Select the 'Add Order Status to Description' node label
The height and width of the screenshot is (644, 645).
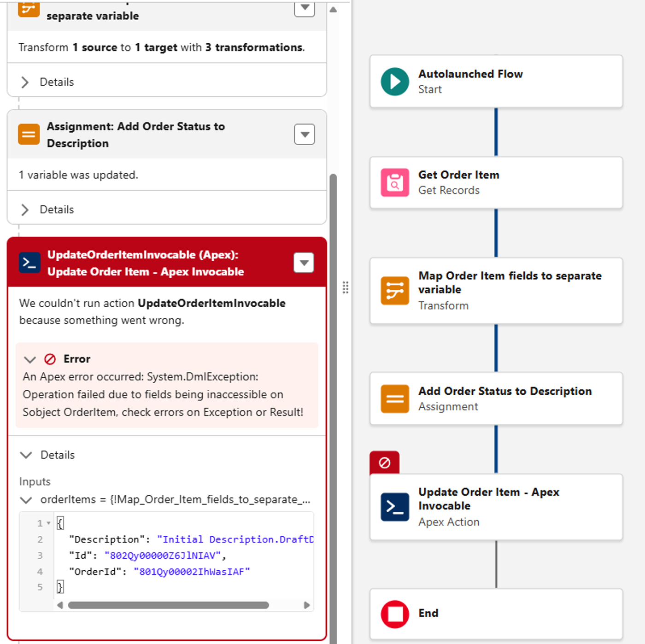click(505, 391)
